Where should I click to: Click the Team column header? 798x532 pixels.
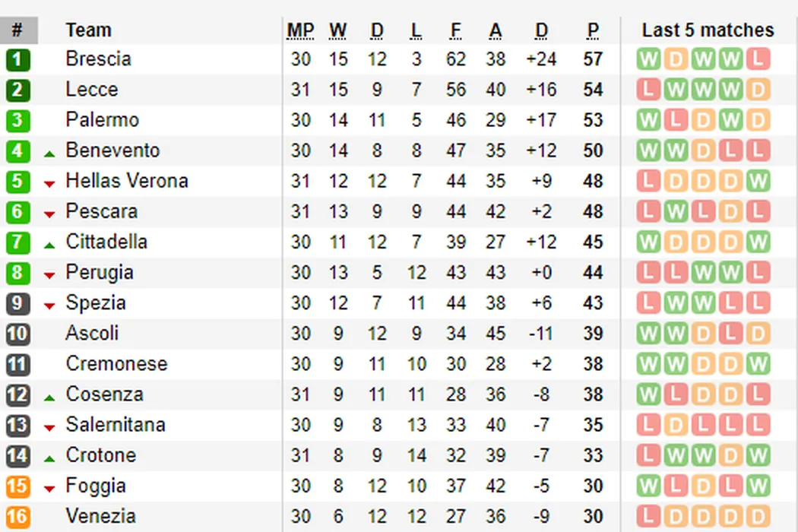pos(88,30)
